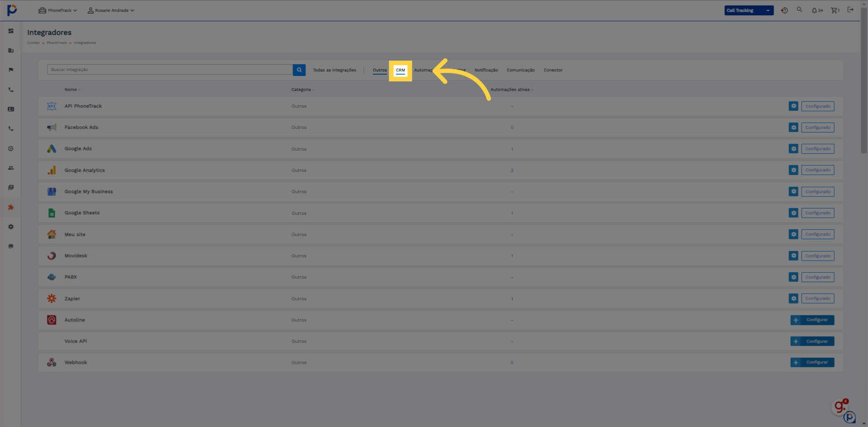Select the Outros category tab
This screenshot has width=868, height=427.
point(380,70)
